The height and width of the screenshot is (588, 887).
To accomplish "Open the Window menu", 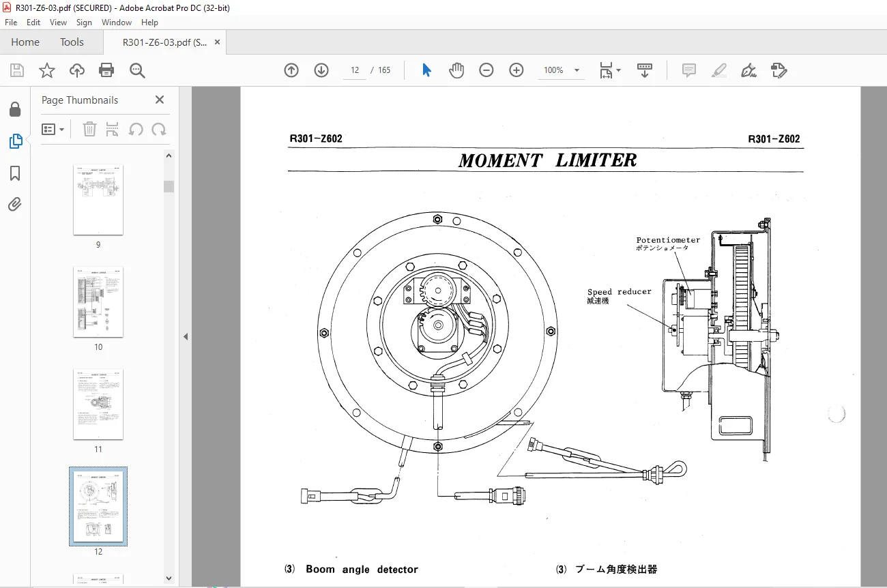I will pyautogui.click(x=117, y=23).
